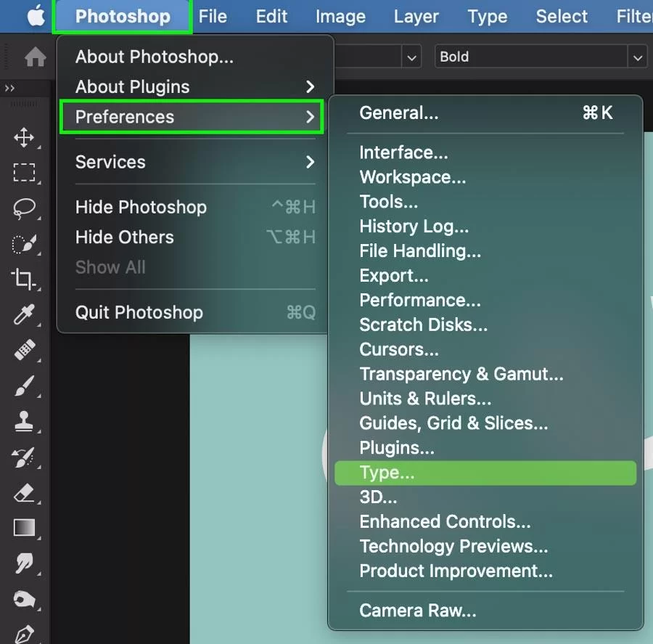653x644 pixels.
Task: Select the Eraser tool
Action: pos(24,493)
